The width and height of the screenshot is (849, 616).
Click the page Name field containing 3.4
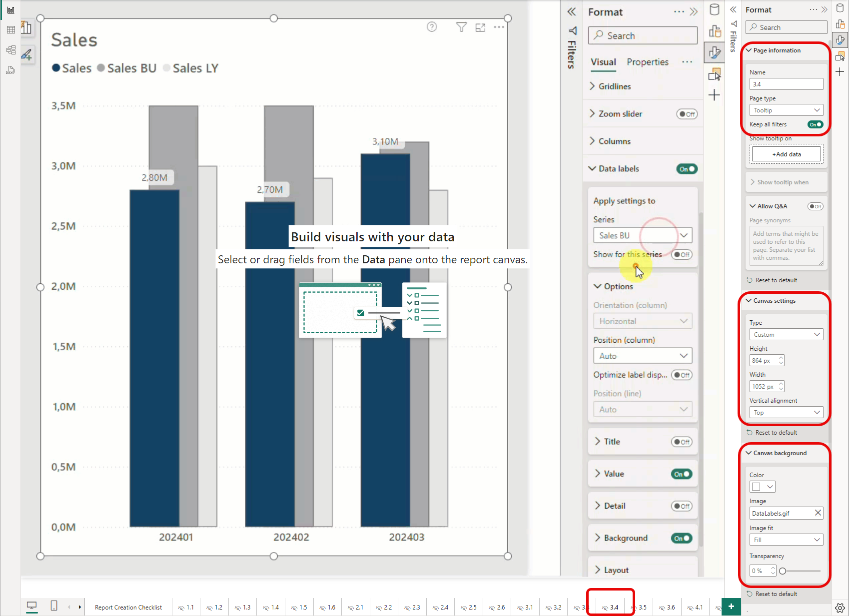coord(786,84)
